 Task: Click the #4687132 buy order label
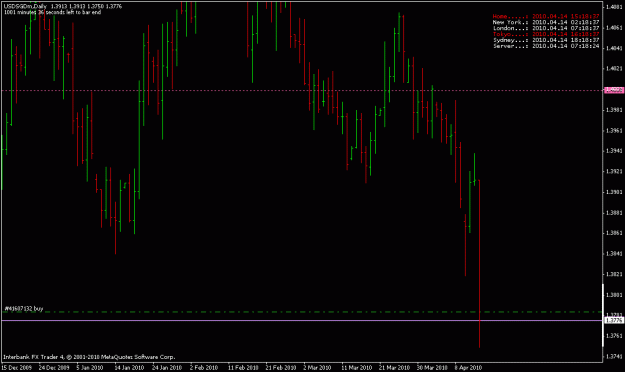(x=24, y=309)
